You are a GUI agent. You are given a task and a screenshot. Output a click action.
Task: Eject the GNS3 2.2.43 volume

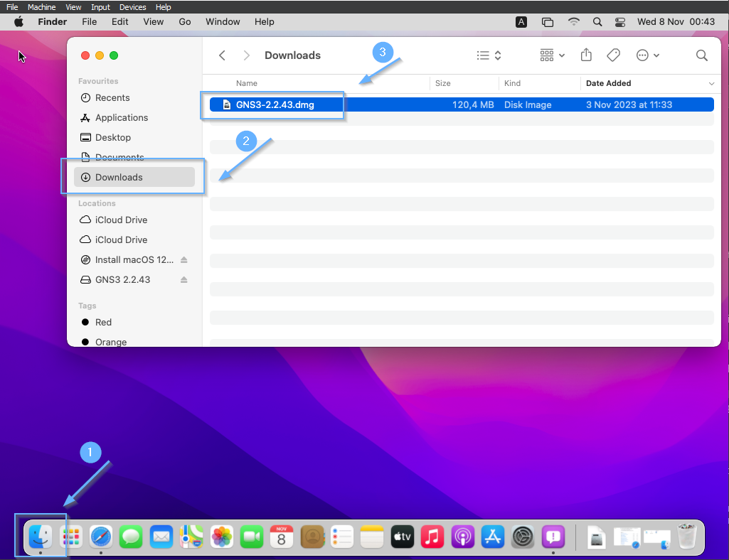[184, 280]
